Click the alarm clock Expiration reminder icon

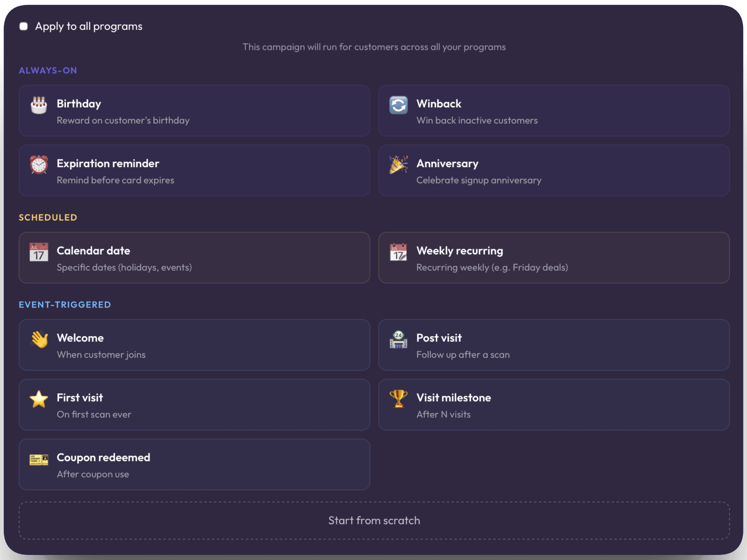(39, 165)
